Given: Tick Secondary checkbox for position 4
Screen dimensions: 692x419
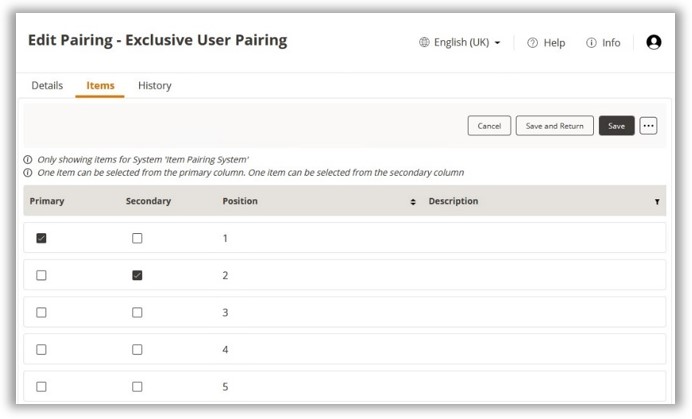Looking at the screenshot, I should 137,350.
